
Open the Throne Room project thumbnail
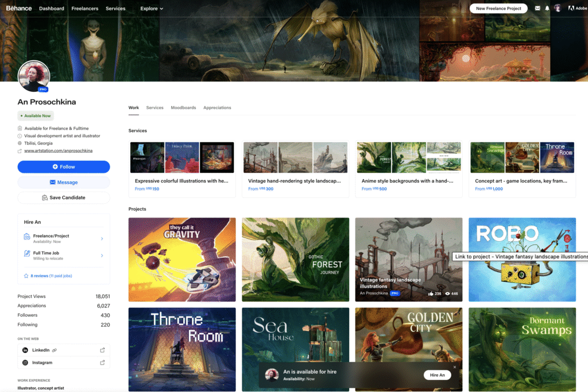pyautogui.click(x=181, y=350)
